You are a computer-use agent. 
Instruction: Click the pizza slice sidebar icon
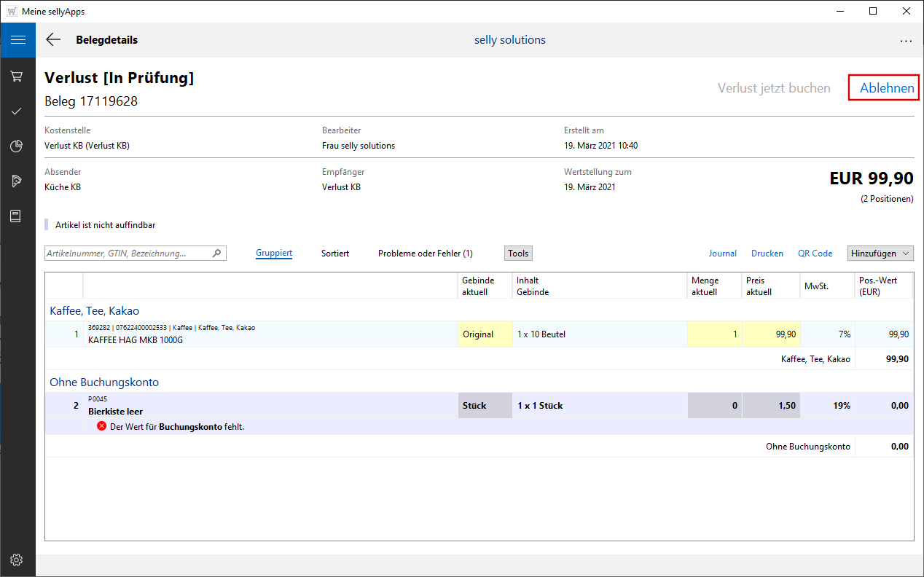coord(17,181)
